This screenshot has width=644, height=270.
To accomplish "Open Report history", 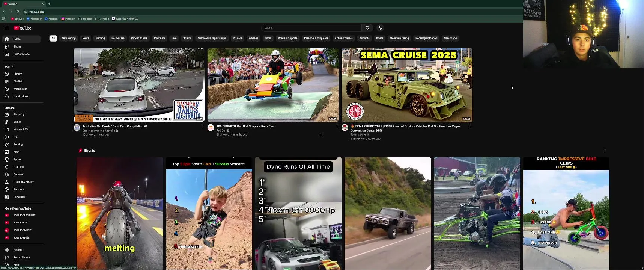I will (22, 257).
